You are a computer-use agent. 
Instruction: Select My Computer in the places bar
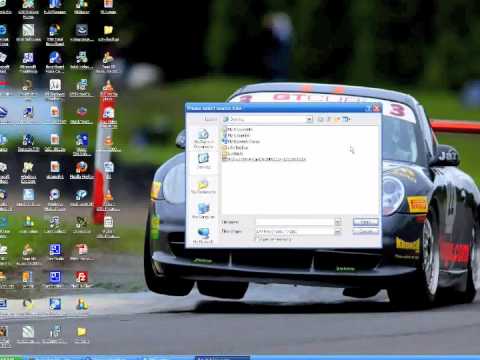[203, 211]
